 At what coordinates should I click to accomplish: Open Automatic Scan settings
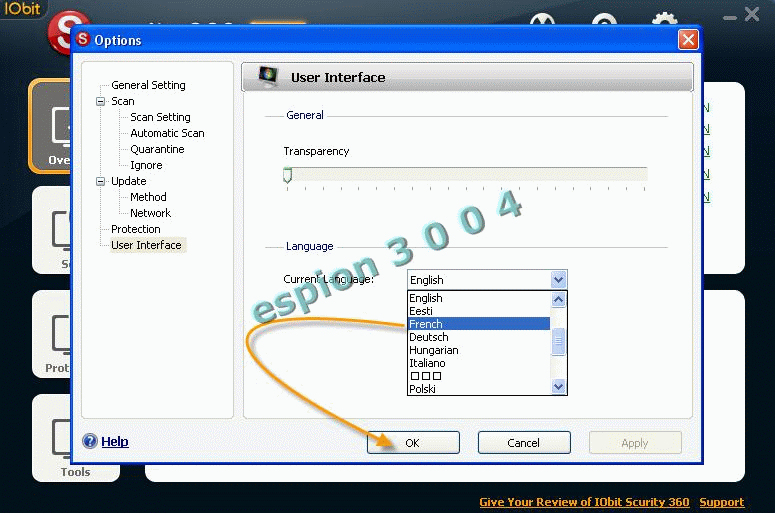[167, 133]
